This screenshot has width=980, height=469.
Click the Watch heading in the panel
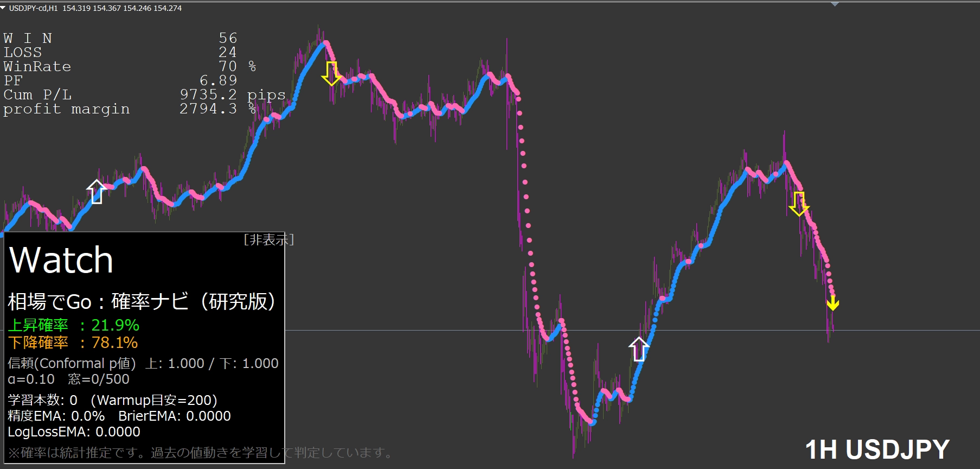(x=61, y=260)
